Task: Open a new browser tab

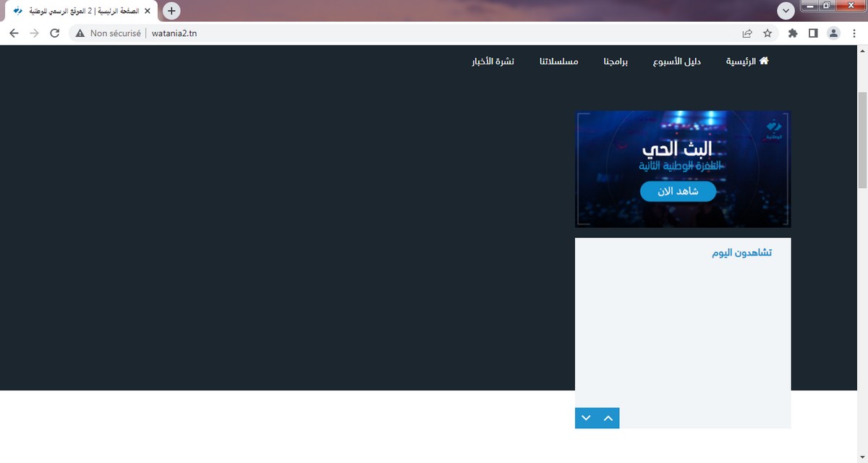Action: [x=171, y=11]
